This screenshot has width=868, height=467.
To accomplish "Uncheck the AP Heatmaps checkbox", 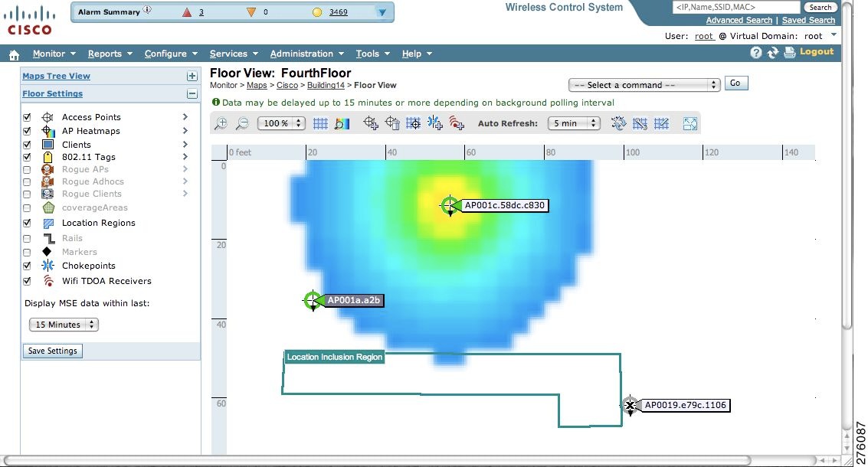I will point(27,131).
